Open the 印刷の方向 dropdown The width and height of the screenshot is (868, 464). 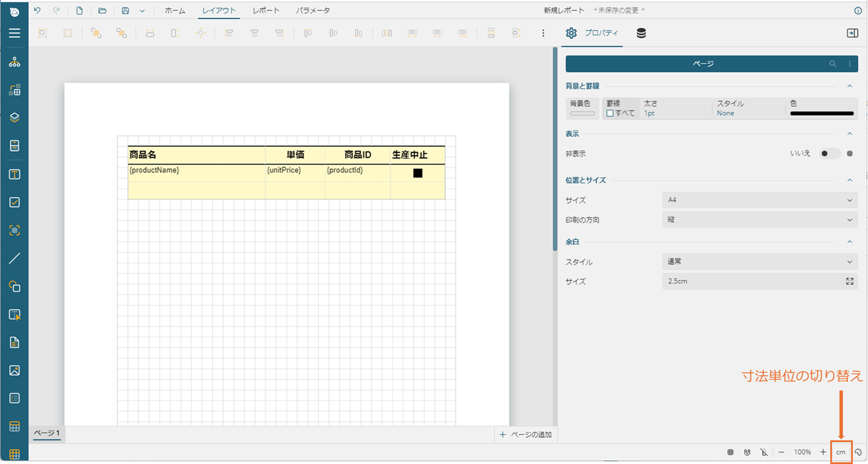(x=759, y=220)
